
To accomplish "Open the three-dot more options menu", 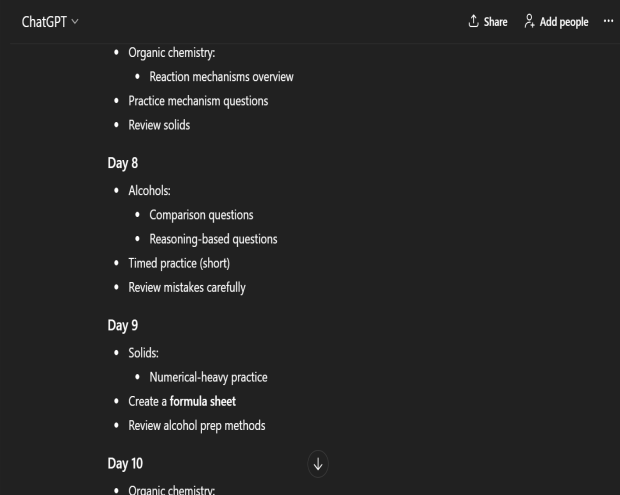I will (x=608, y=22).
